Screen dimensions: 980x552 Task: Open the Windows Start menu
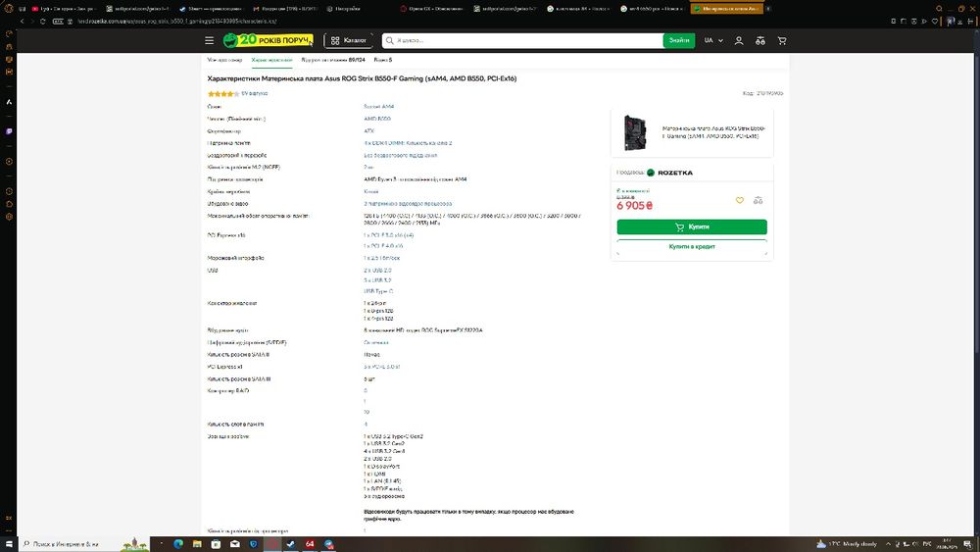point(9,544)
